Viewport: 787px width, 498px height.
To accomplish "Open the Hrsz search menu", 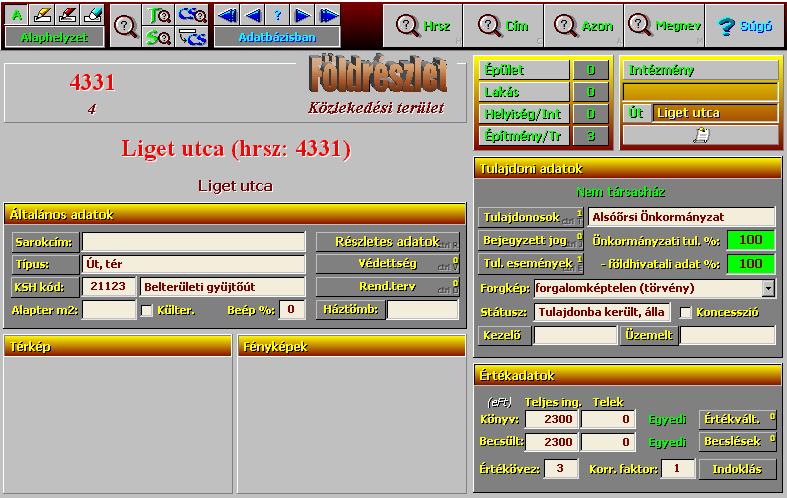I will point(424,26).
